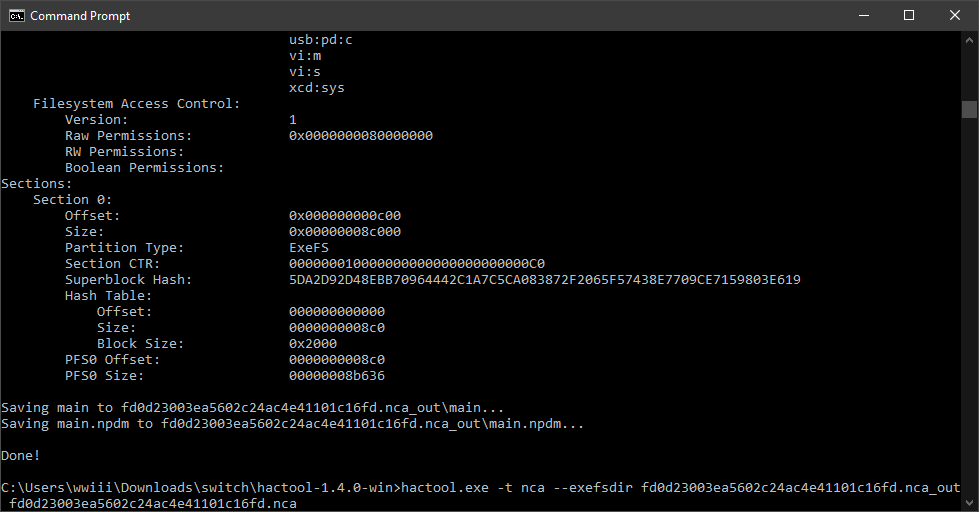Image resolution: width=979 pixels, height=512 pixels.
Task: Click the scrollbar down arrow
Action: pos(969,502)
